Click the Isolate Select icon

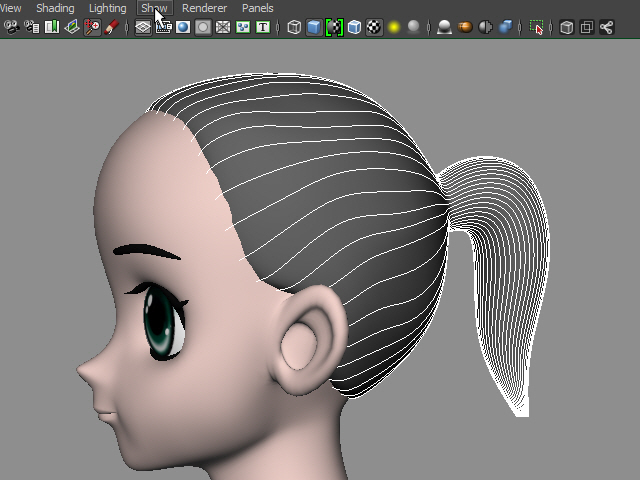pos(537,27)
